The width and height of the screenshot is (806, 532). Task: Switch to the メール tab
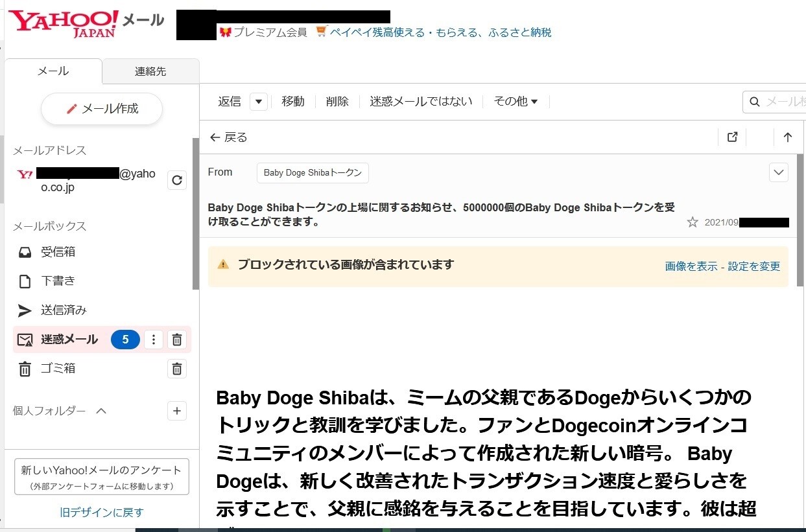tap(53, 71)
